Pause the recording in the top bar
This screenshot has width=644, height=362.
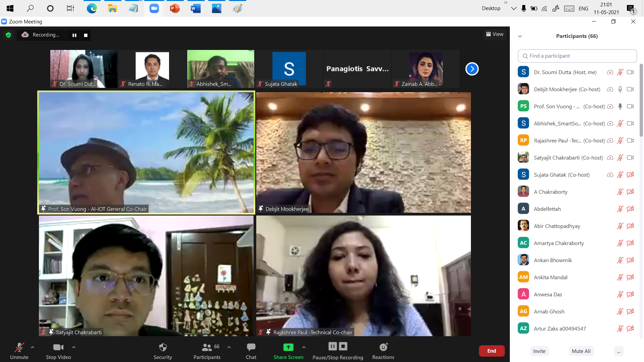74,35
